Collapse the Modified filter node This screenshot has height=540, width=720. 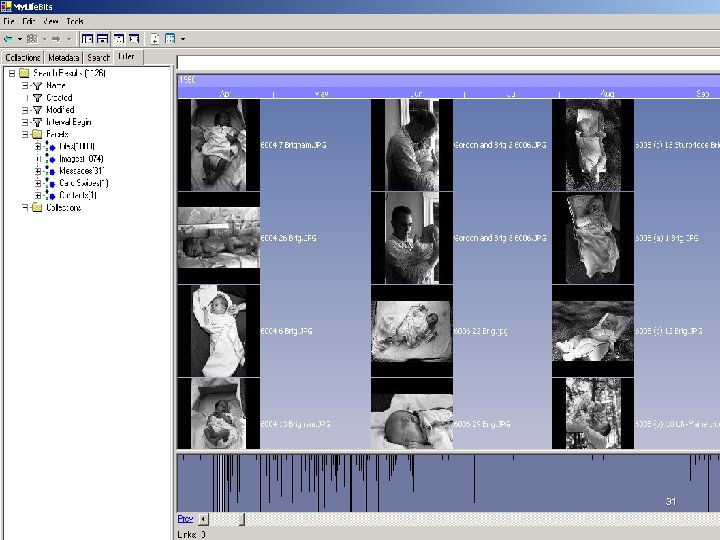pyautogui.click(x=25, y=110)
